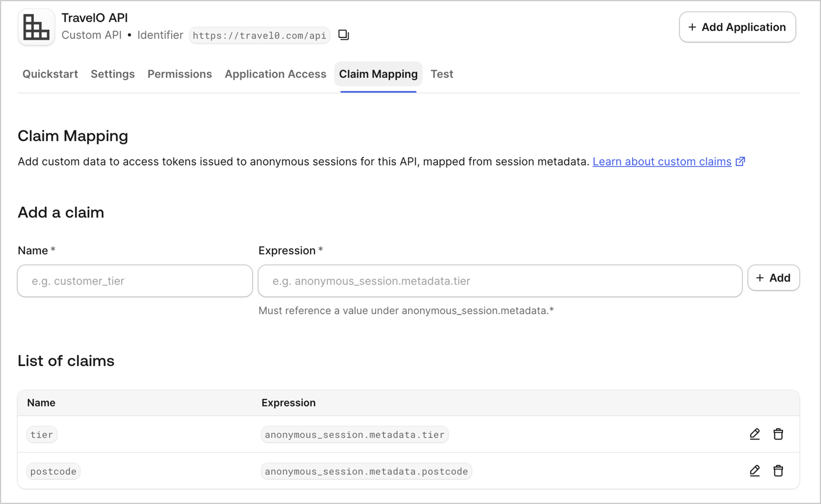821x504 pixels.
Task: Edit the postcode claim with the pencil icon
Action: [x=755, y=471]
